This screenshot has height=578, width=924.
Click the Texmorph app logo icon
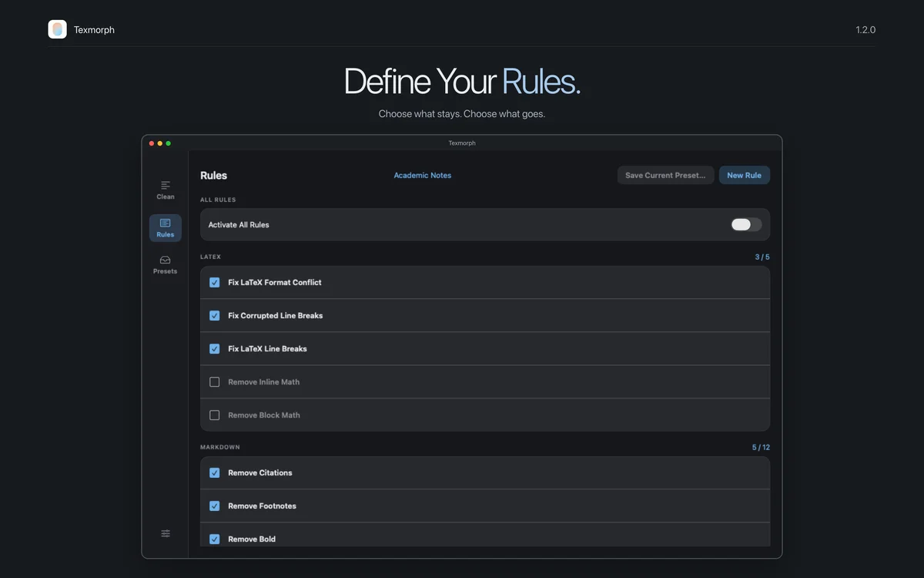57,29
